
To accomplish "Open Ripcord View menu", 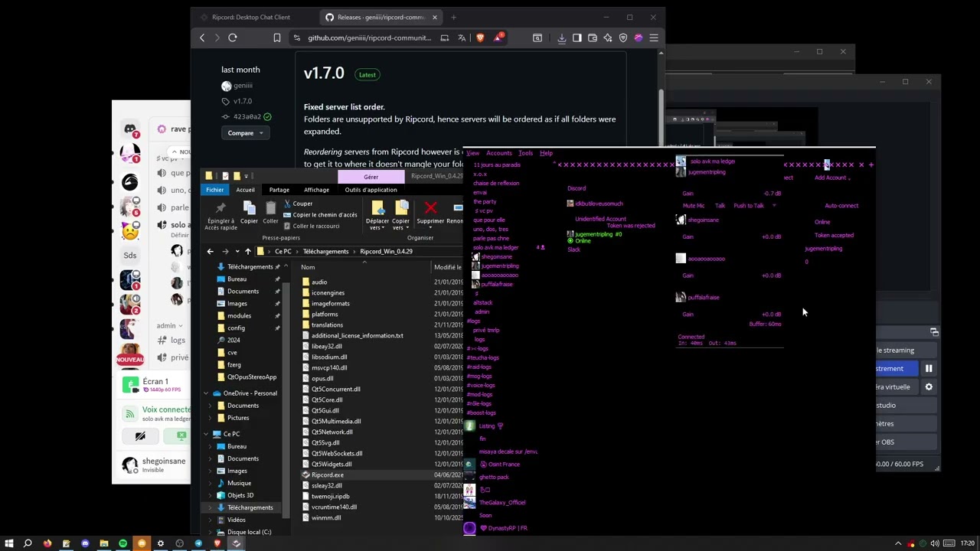I will click(x=472, y=153).
